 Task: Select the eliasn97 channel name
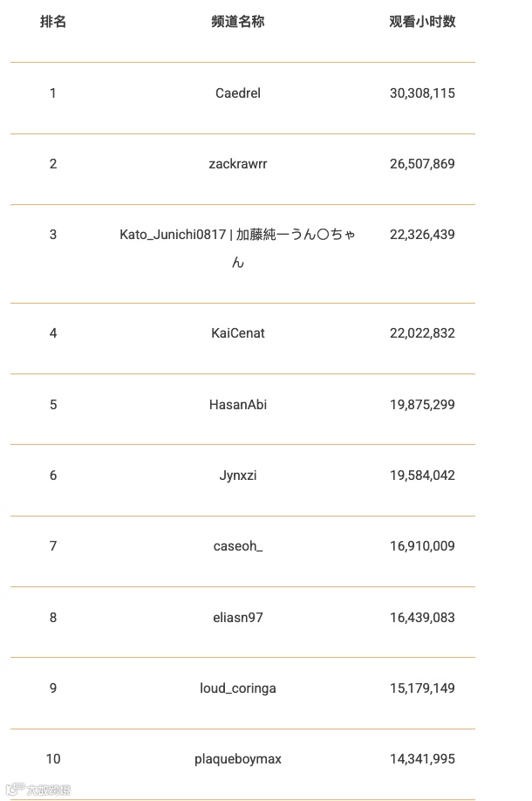point(238,618)
